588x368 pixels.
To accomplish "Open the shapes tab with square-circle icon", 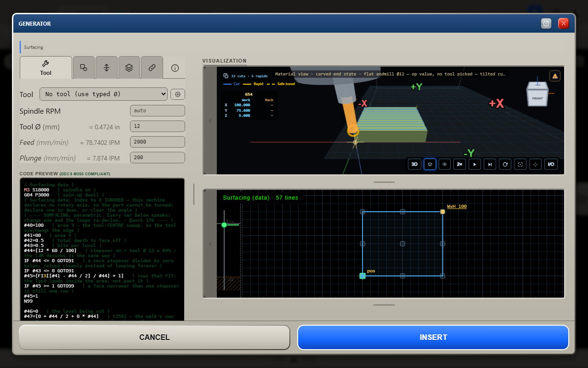I will tap(84, 68).
